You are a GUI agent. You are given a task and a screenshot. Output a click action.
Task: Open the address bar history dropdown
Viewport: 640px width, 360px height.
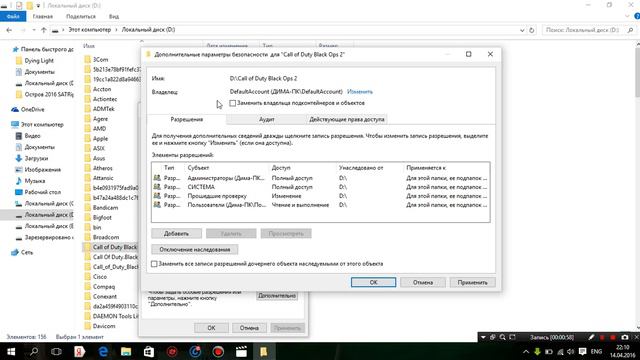(x=522, y=30)
